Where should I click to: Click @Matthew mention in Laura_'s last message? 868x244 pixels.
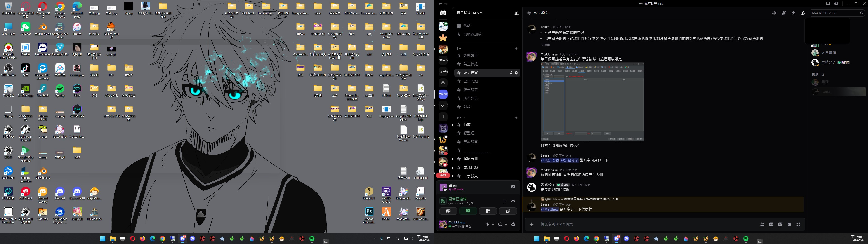pos(550,209)
